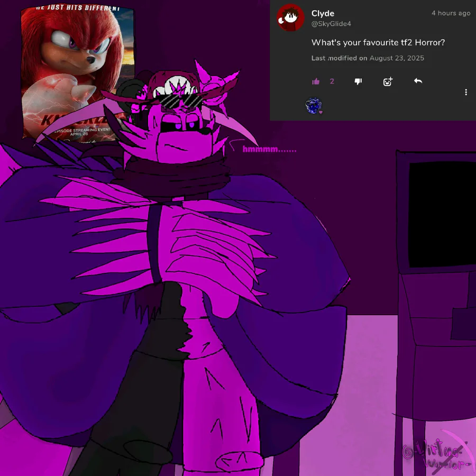
Task: Click the @SkyGlide4 handle
Action: [331, 24]
